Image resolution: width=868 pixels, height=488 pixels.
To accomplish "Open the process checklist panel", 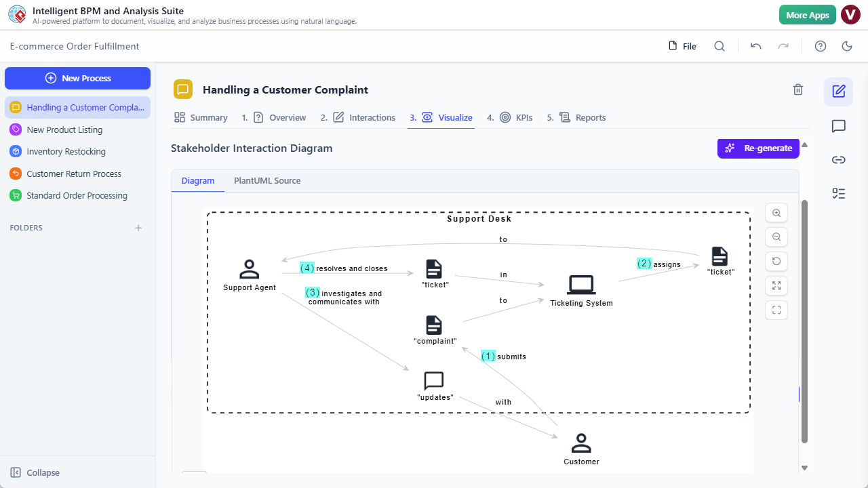I will [x=838, y=193].
